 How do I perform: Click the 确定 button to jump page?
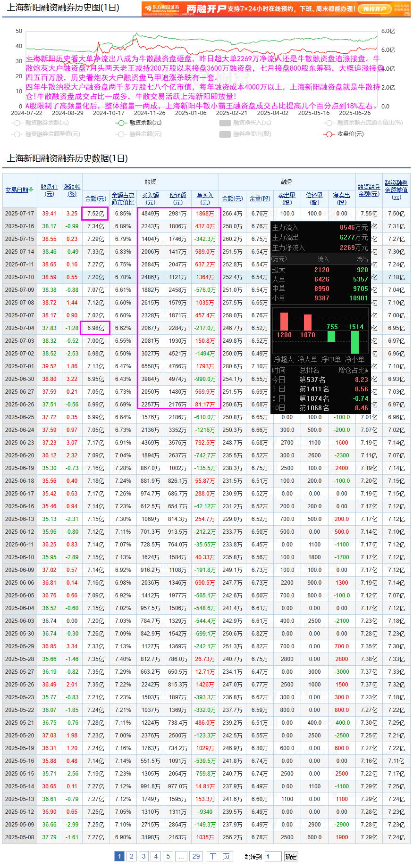point(291,857)
